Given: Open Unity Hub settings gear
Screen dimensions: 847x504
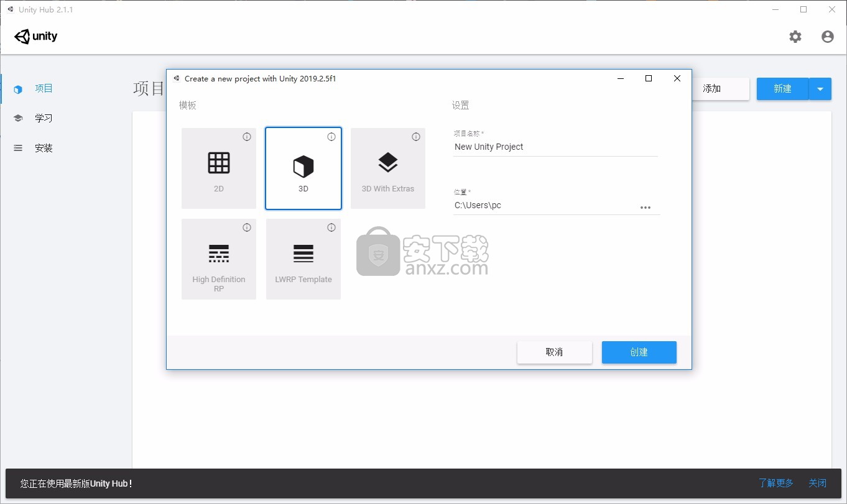Looking at the screenshot, I should click(795, 37).
